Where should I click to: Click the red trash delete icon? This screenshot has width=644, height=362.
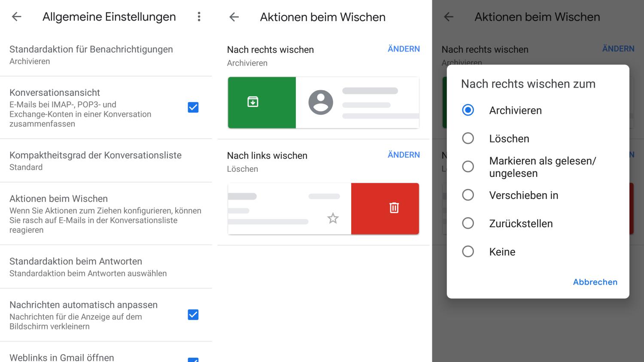tap(394, 208)
